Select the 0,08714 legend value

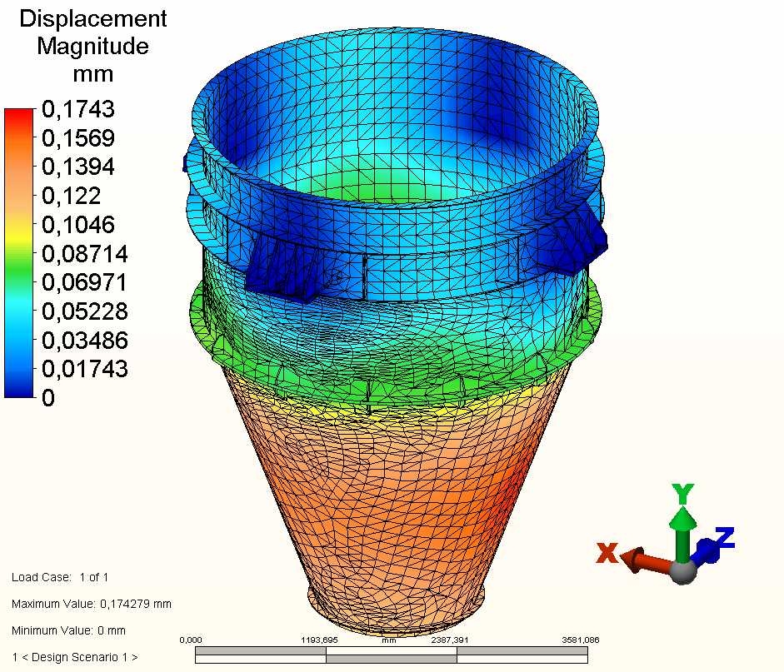(x=85, y=254)
